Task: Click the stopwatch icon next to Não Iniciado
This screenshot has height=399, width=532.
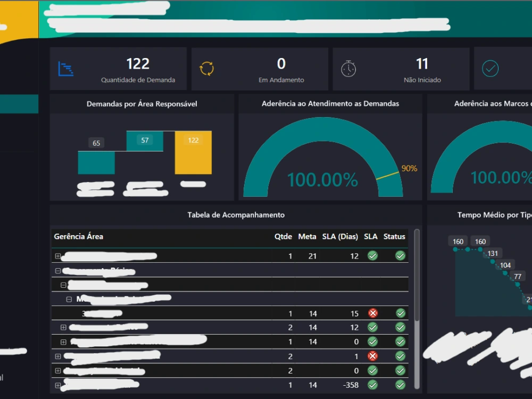Action: pos(348,69)
